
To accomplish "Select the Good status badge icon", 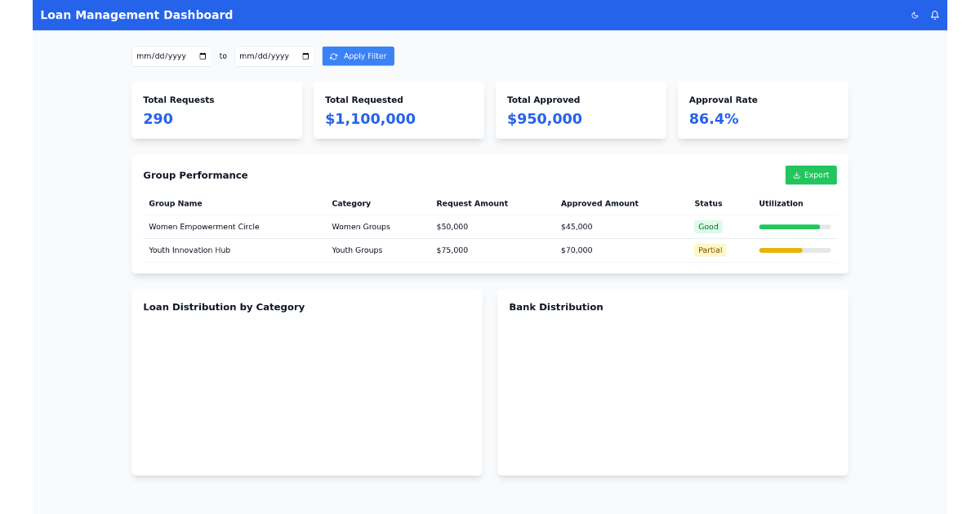I will click(x=707, y=226).
